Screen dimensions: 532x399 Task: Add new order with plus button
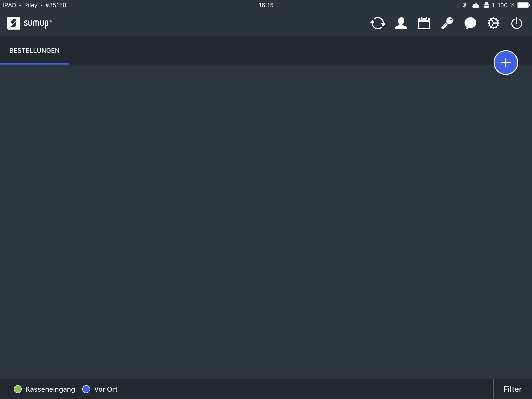[506, 63]
